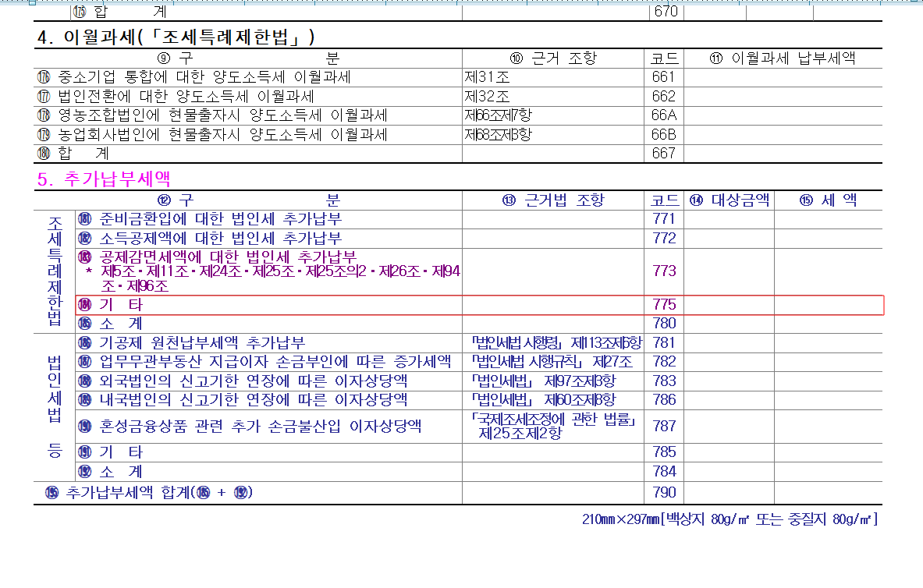Click the '소 계' label in row 780

point(121,324)
